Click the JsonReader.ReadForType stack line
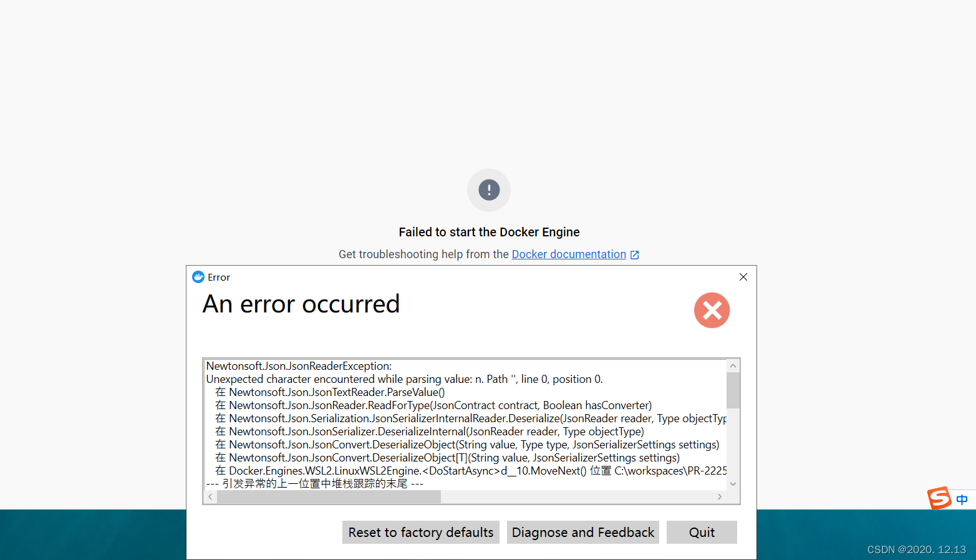The width and height of the screenshot is (976, 560). (433, 405)
